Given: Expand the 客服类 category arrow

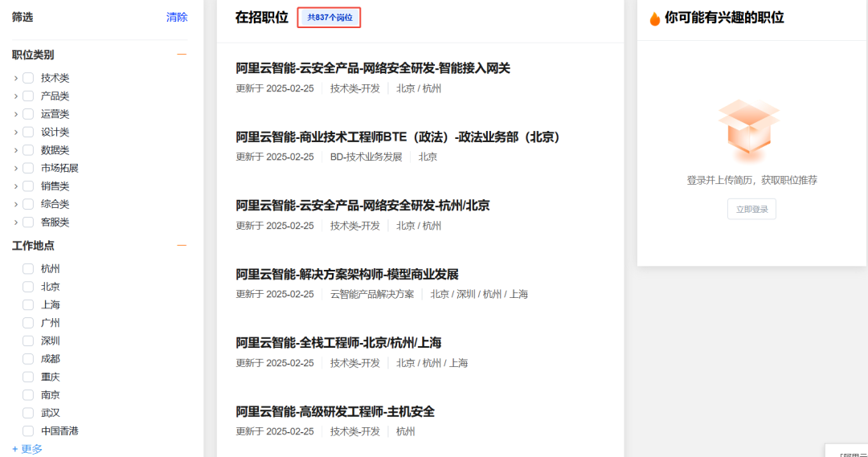Looking at the screenshot, I should coord(15,222).
